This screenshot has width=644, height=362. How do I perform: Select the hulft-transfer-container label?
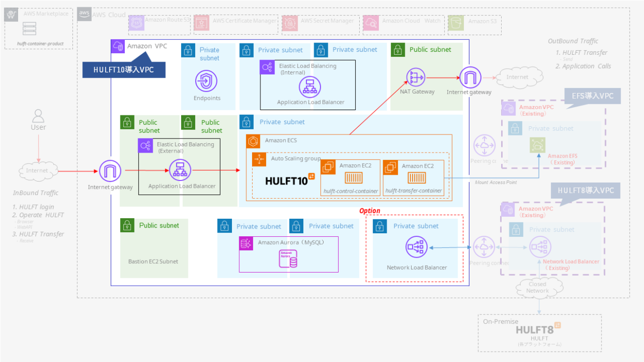click(414, 191)
